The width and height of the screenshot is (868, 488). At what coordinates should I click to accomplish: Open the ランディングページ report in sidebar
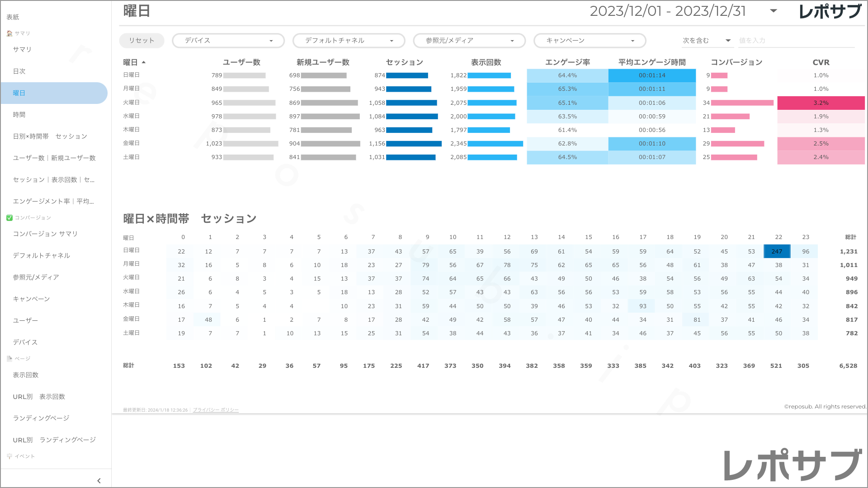(x=41, y=418)
